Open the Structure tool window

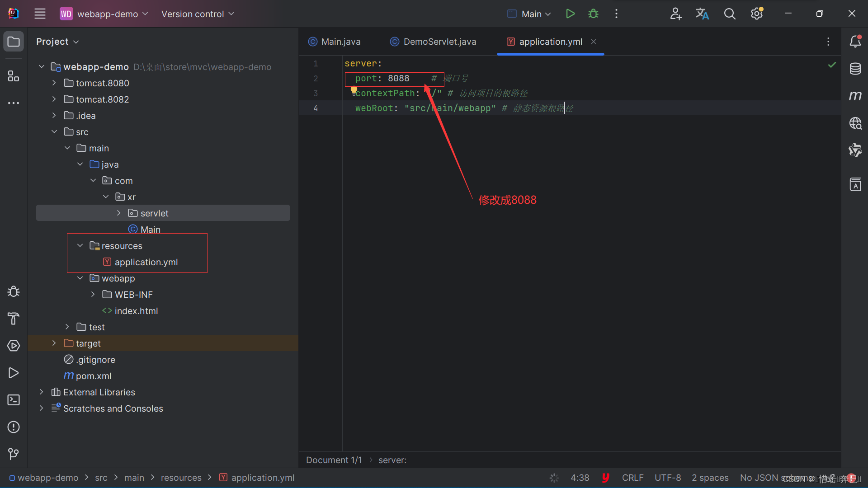coord(14,76)
